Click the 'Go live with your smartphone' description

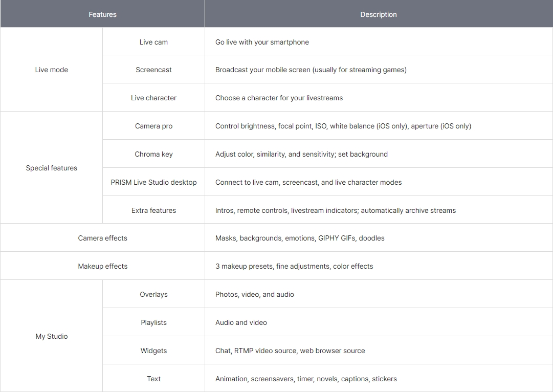(x=262, y=42)
